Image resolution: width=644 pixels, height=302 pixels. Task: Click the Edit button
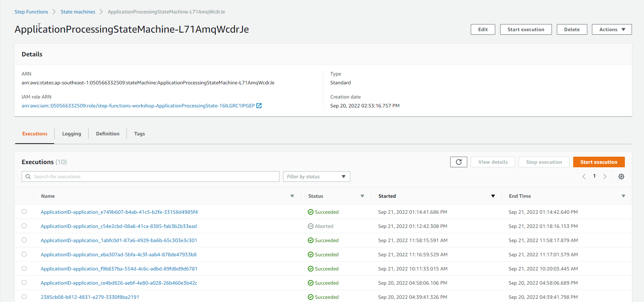click(483, 29)
